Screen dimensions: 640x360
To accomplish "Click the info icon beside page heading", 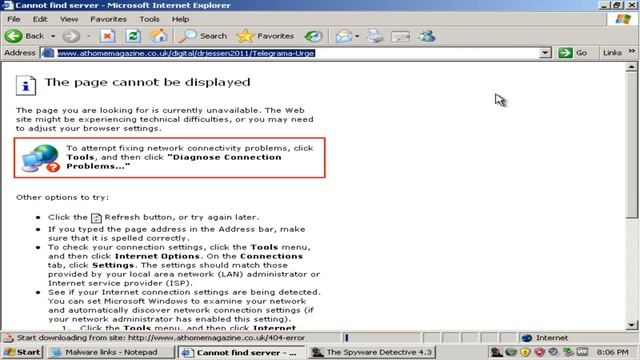I will (26, 85).
